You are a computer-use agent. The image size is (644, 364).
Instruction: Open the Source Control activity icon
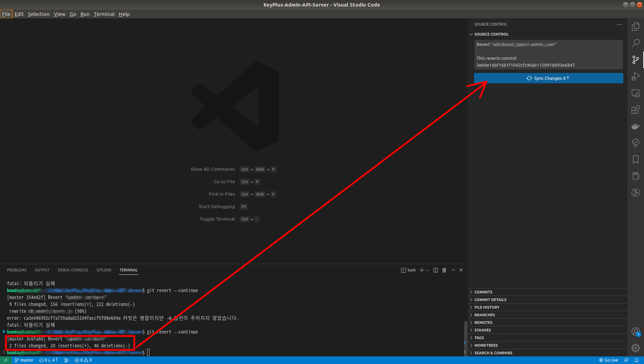click(635, 60)
